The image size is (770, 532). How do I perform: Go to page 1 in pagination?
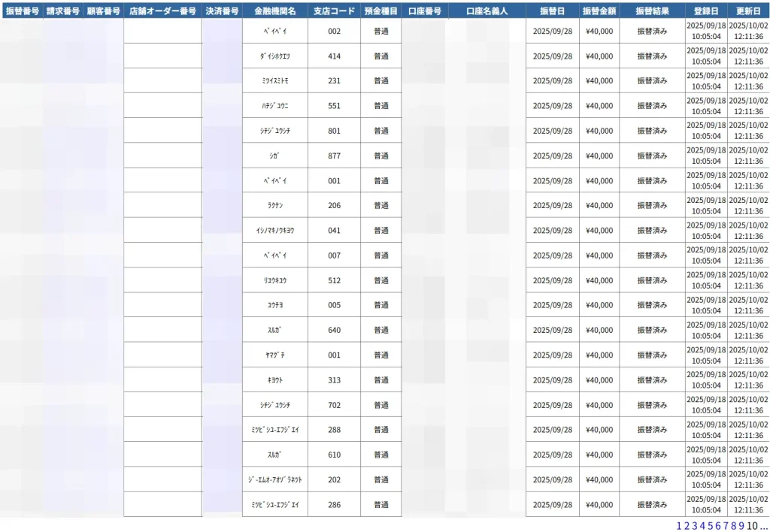coord(680,525)
